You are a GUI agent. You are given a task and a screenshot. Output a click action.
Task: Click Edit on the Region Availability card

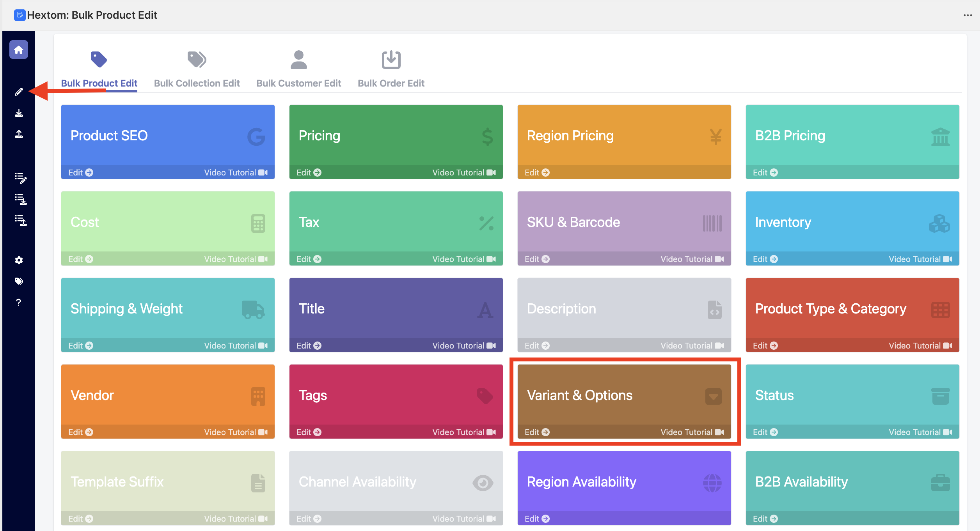[537, 519]
